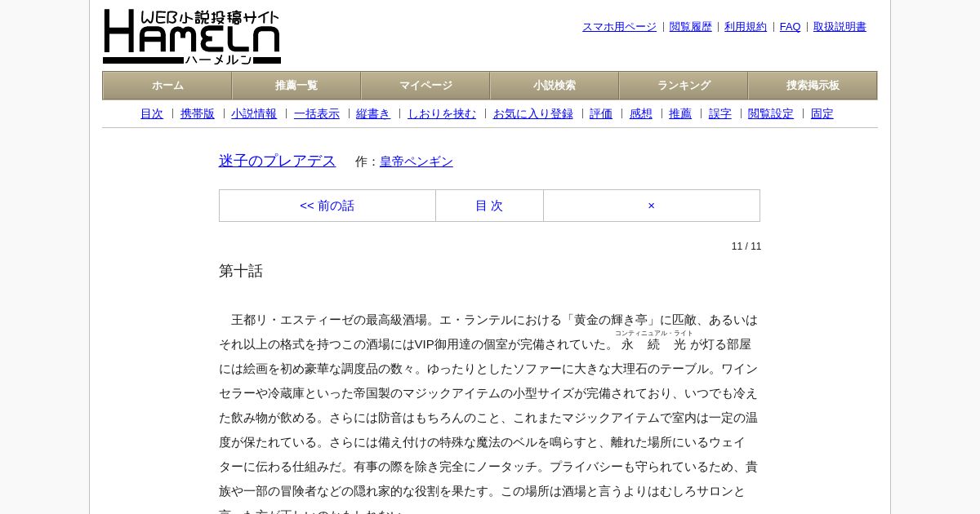Screen dimensions: 980x514
Task: Click お気に入り登録 to add favorite
Action: [x=533, y=114]
